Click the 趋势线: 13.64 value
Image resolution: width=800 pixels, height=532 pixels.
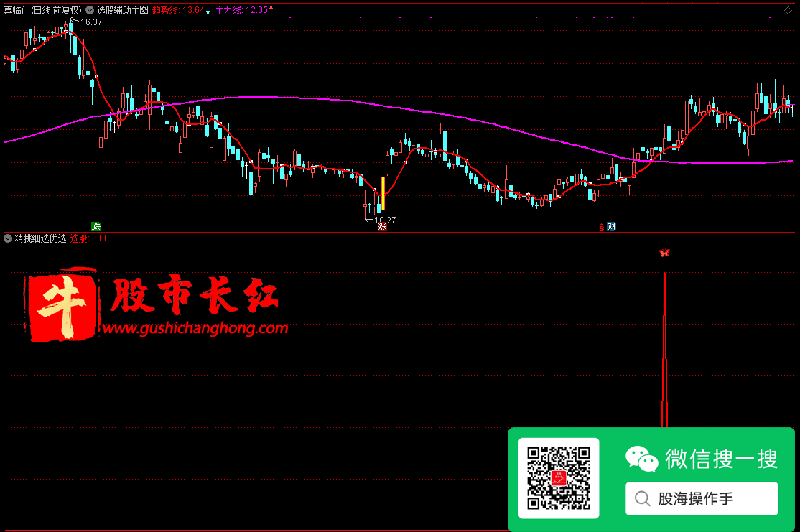pos(178,10)
